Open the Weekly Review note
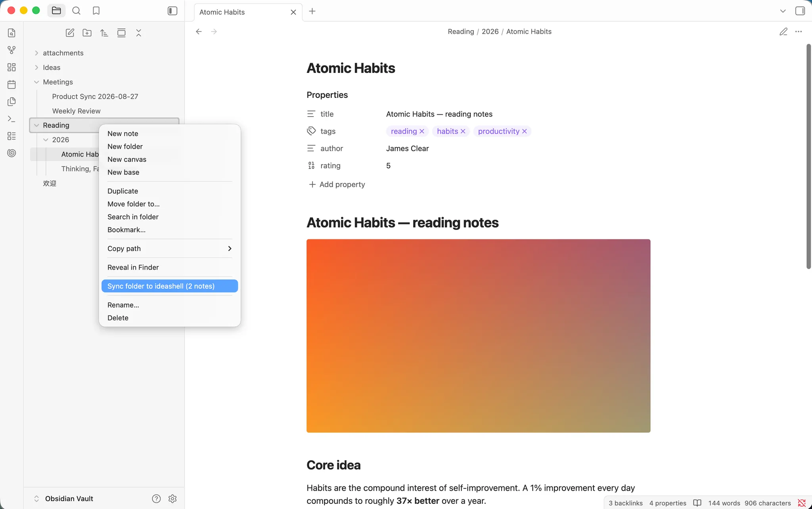812x509 pixels. (x=77, y=111)
